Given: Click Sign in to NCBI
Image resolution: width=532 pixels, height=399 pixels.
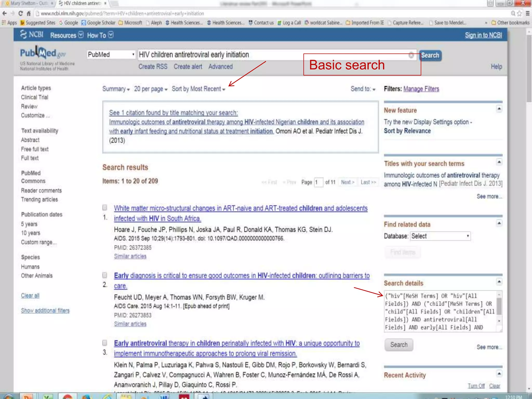Looking at the screenshot, I should pos(483,35).
